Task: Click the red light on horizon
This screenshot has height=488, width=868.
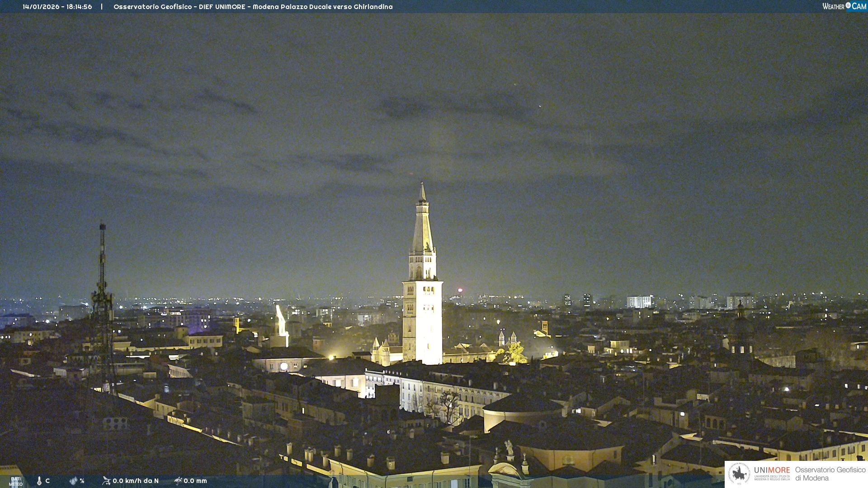Action: tap(460, 290)
